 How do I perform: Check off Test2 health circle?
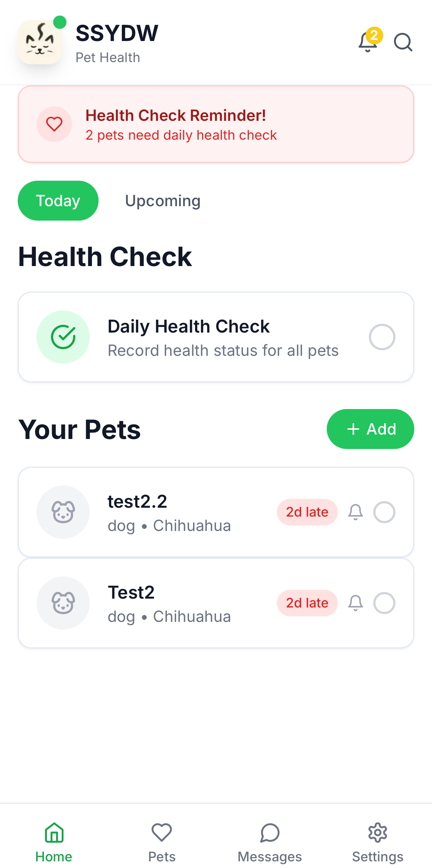click(x=384, y=603)
